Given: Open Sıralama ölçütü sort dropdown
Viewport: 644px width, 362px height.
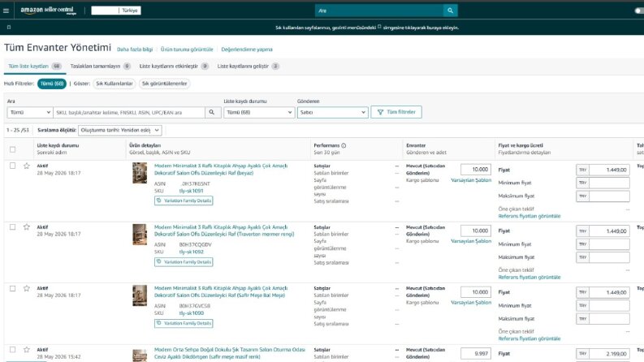Looking at the screenshot, I should (120, 130).
